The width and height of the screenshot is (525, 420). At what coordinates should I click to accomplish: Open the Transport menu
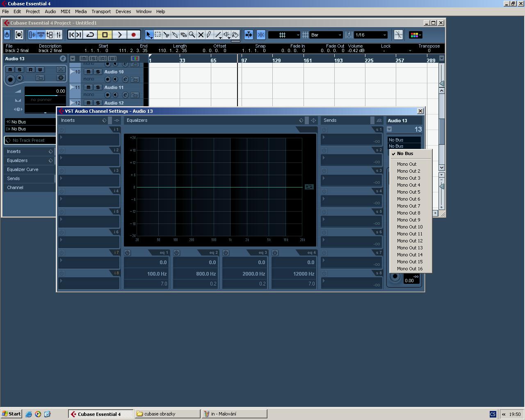click(x=101, y=11)
